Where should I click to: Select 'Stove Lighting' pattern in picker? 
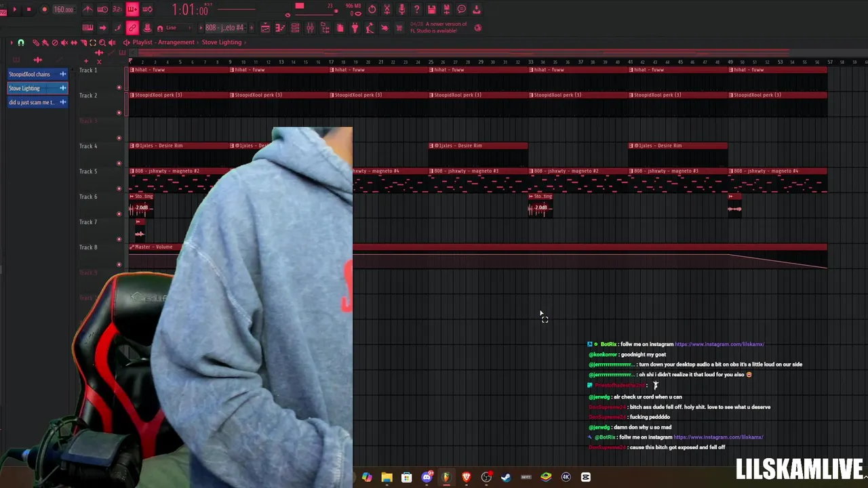coord(37,88)
